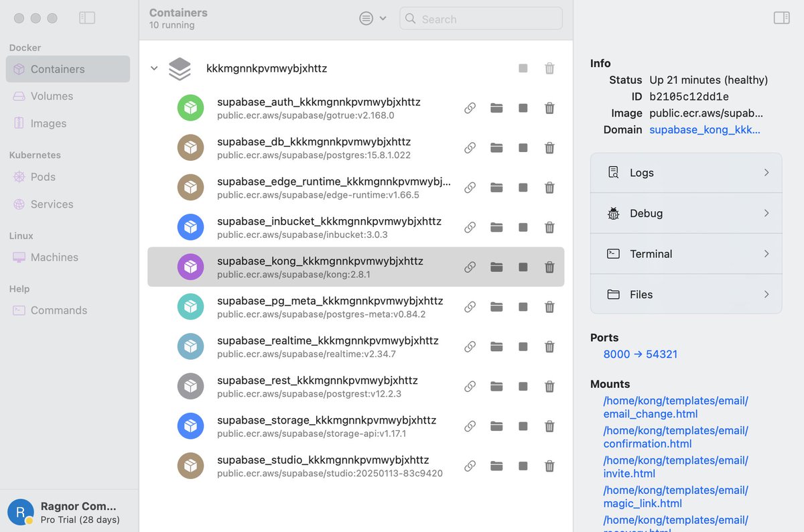Open link for supabase_edge_runtime container

tap(470, 188)
